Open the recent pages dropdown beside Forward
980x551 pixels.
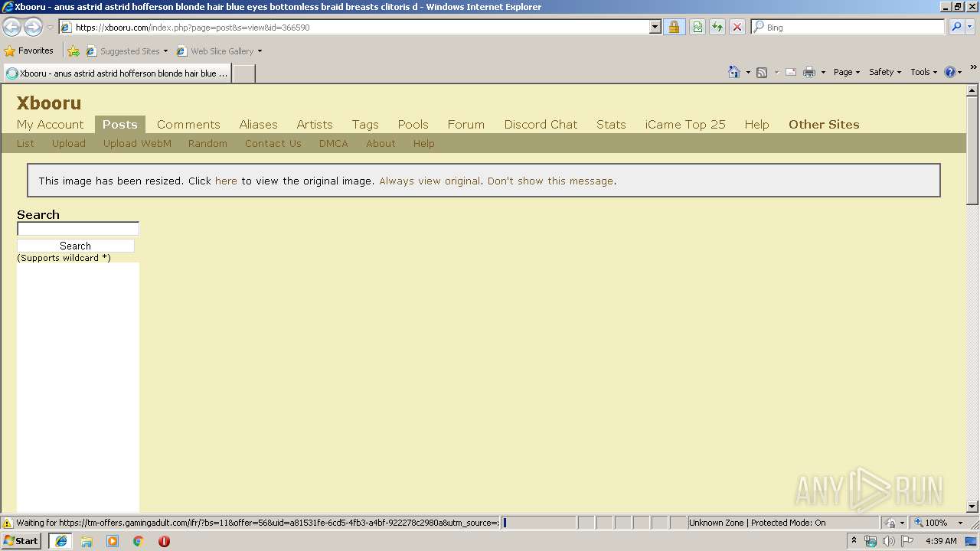point(50,28)
